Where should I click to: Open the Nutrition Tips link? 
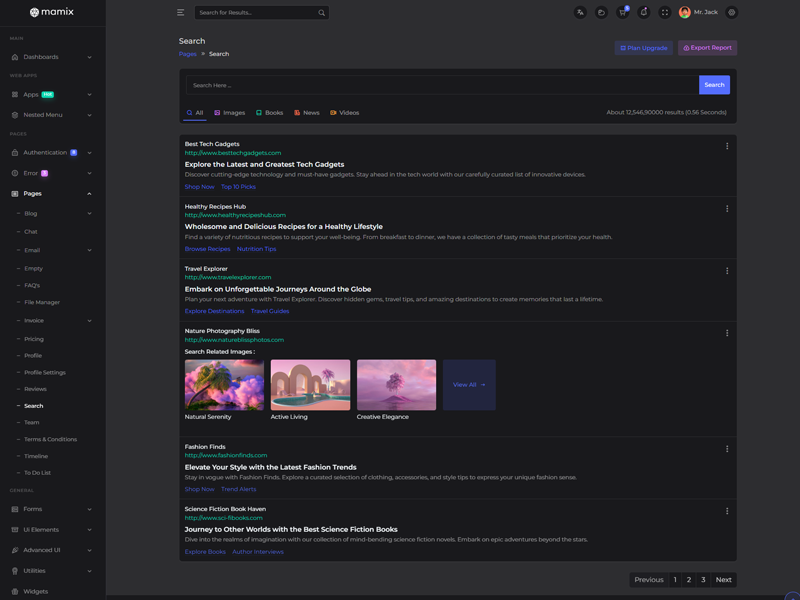point(256,249)
